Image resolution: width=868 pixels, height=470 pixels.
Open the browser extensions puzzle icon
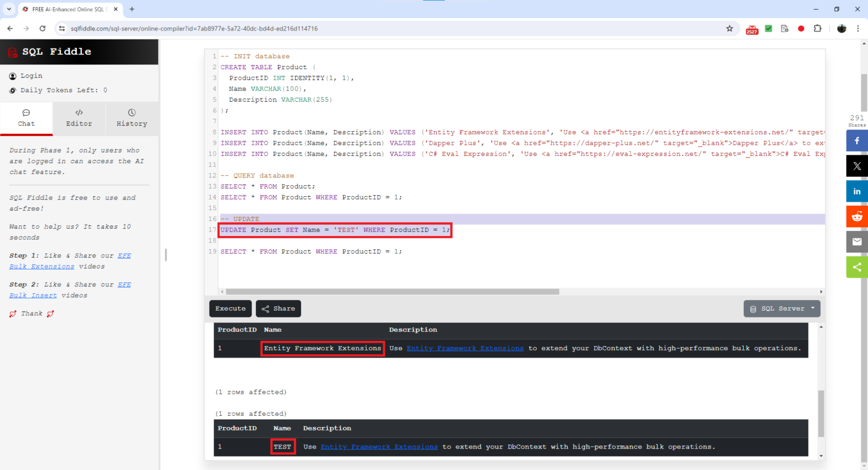tap(818, 28)
